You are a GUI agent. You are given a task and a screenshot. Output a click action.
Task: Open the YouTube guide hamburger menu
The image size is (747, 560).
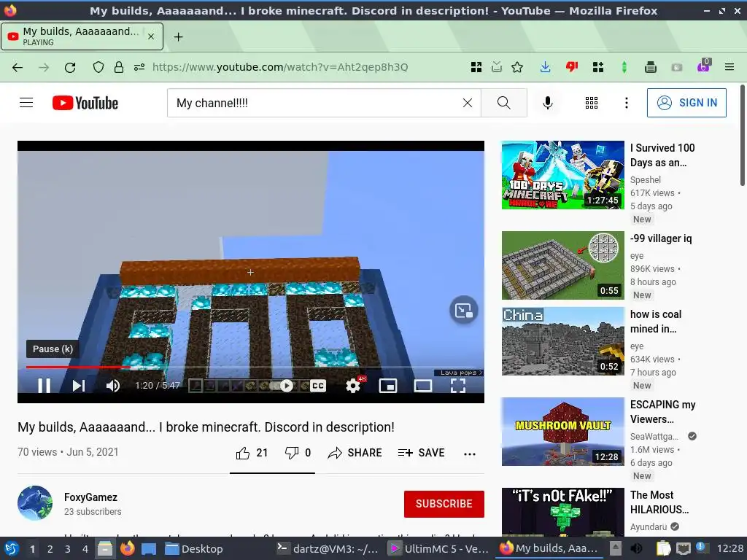tap(26, 103)
